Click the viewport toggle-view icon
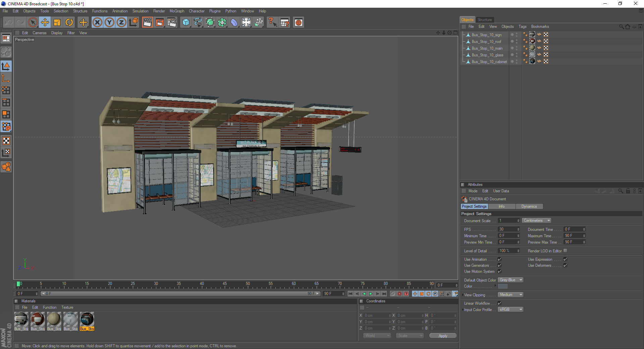 coord(455,33)
